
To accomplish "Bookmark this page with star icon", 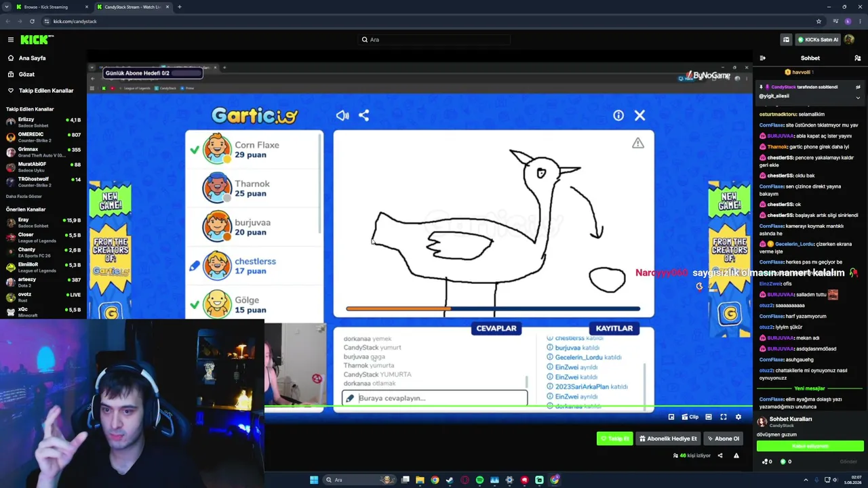I will [x=819, y=21].
